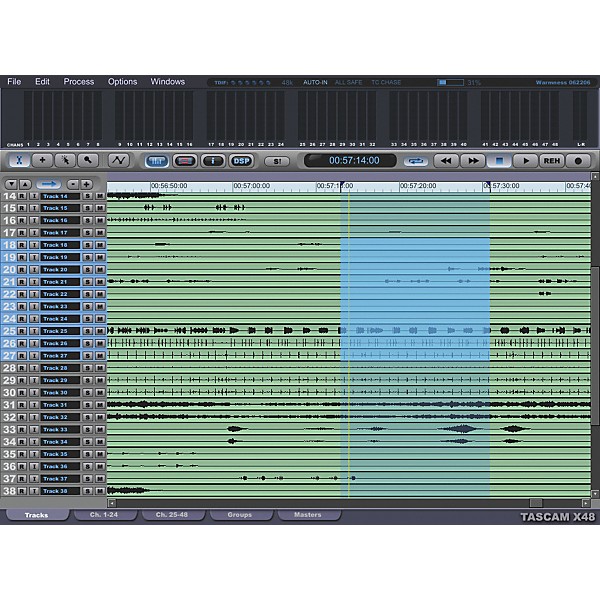Click the up arrow track height button

coord(25,184)
